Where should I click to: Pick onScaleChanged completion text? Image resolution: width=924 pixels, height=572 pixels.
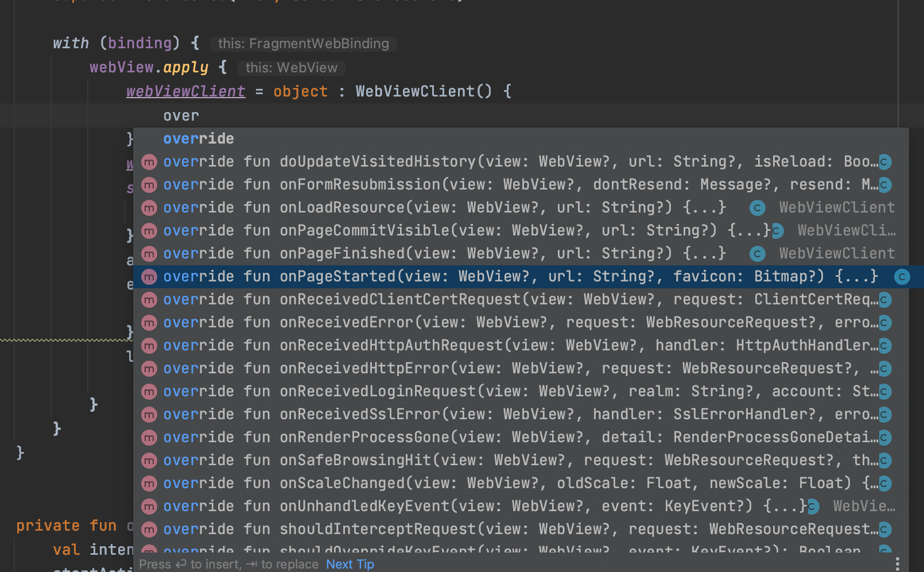(x=521, y=483)
